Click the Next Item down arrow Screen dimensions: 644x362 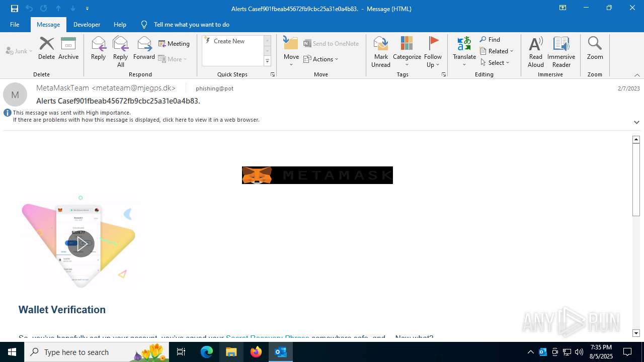point(73,9)
